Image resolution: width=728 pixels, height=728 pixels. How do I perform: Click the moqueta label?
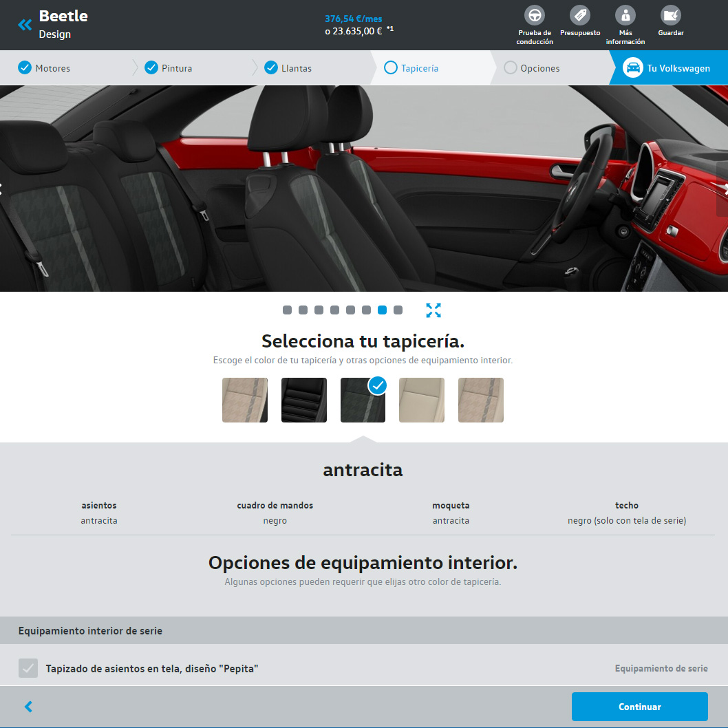451,505
